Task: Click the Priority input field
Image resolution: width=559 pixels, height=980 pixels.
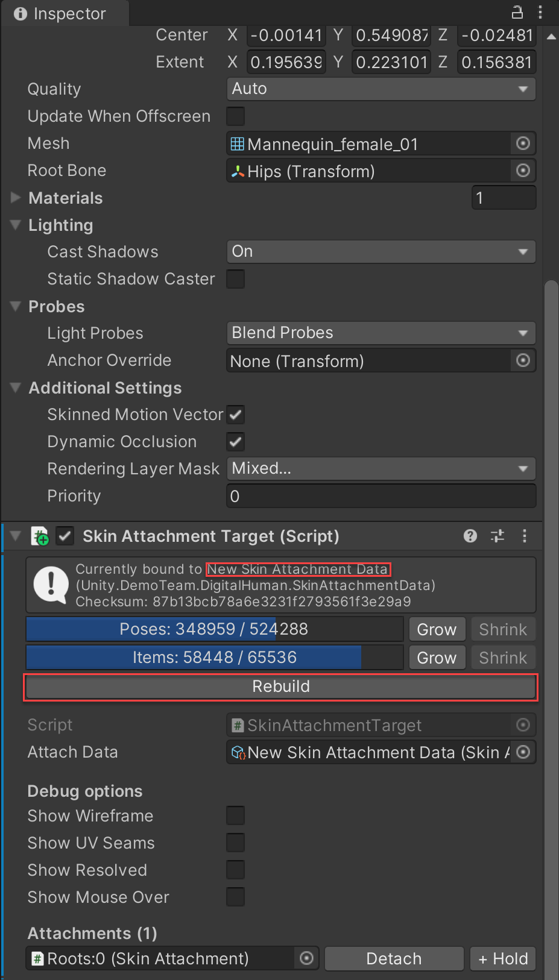Action: (381, 496)
